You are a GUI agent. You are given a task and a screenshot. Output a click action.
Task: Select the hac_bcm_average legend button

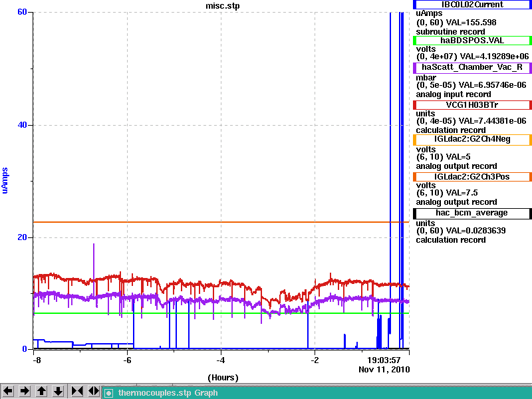[x=472, y=213]
